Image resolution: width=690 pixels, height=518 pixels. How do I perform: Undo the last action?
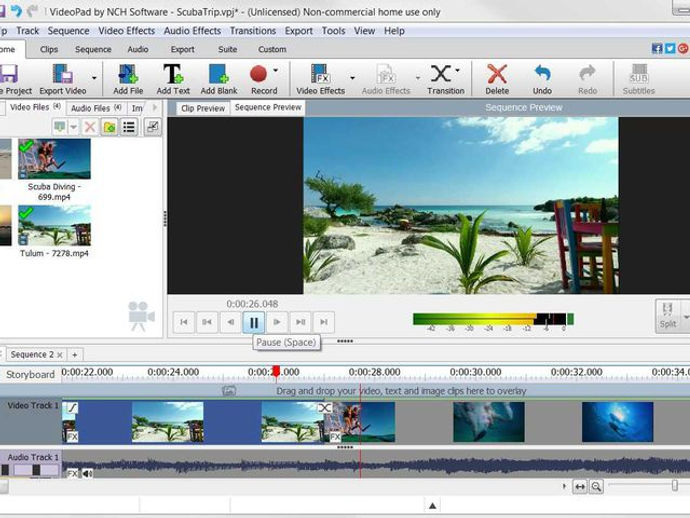point(542,73)
